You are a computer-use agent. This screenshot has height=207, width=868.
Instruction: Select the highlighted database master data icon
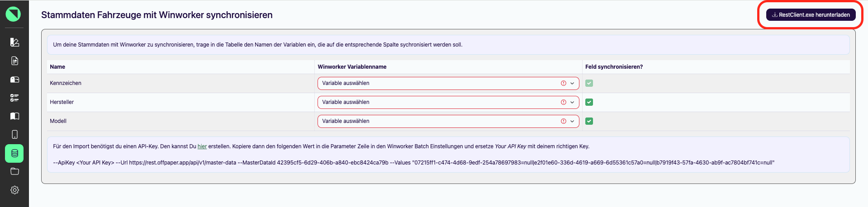tap(14, 153)
